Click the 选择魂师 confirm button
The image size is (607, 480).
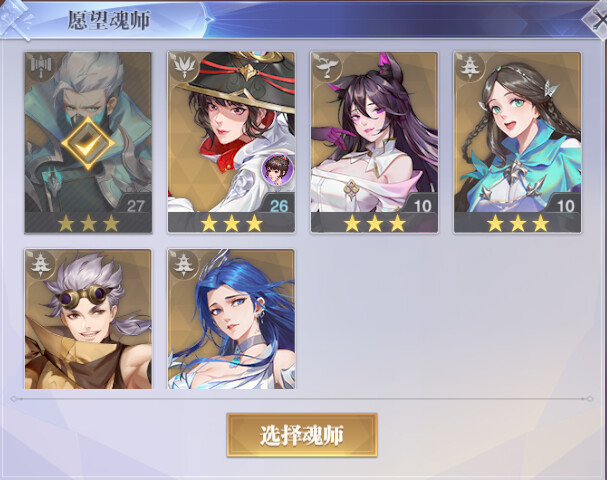pyautogui.click(x=302, y=435)
